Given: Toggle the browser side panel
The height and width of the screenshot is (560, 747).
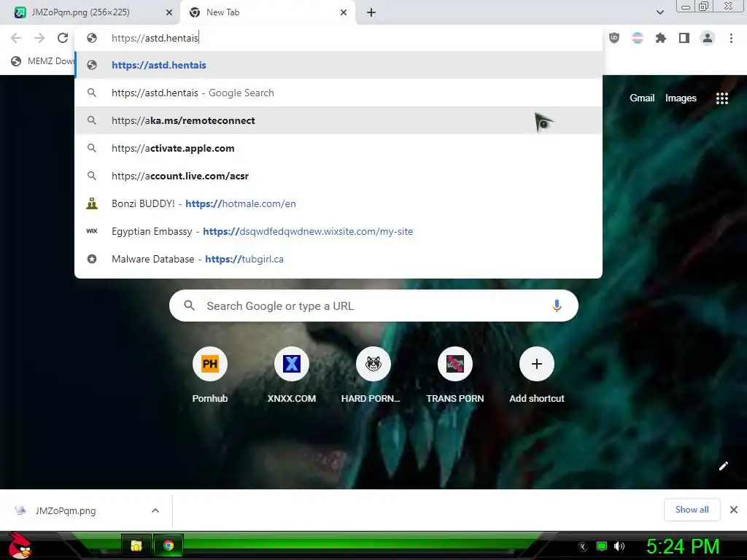Looking at the screenshot, I should click(684, 38).
